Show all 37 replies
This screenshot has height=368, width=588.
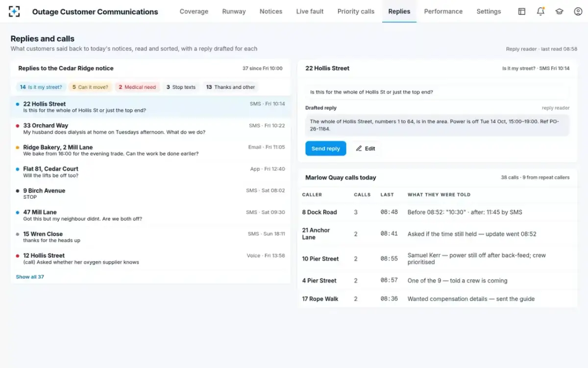click(x=30, y=277)
